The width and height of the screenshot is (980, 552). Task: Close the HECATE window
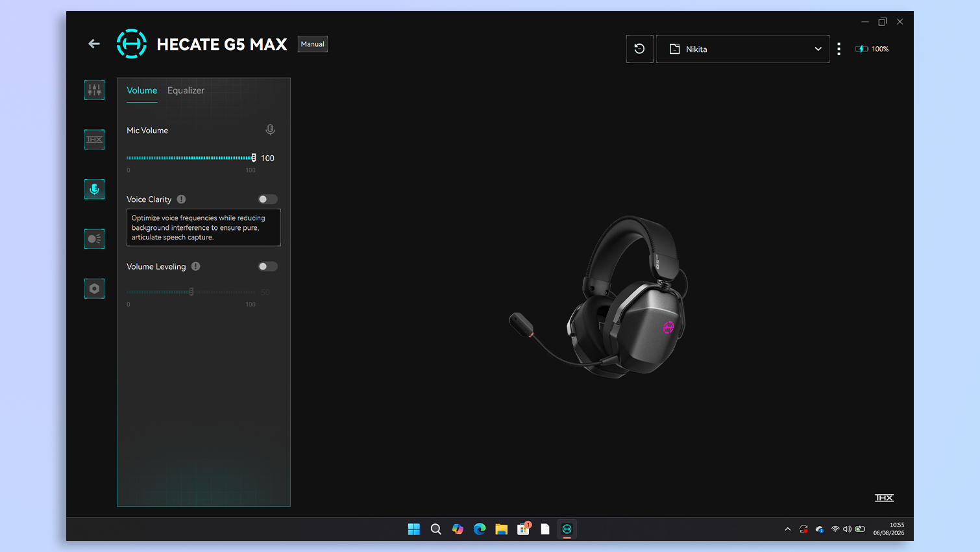(900, 21)
